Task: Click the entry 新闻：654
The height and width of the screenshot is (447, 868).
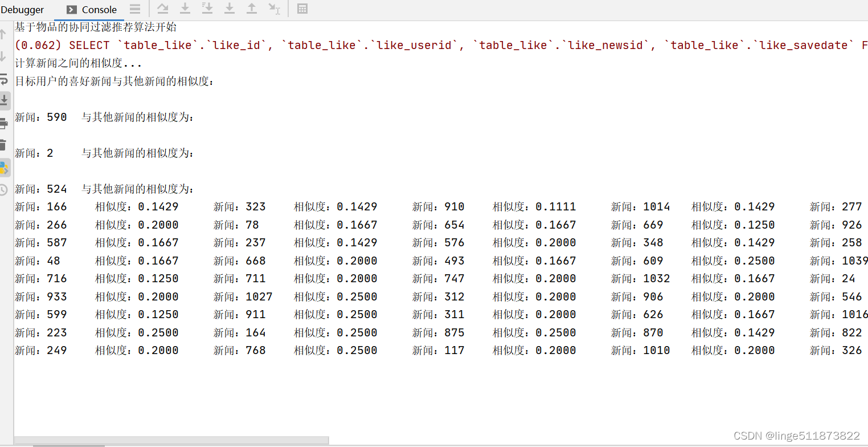Action: (439, 225)
